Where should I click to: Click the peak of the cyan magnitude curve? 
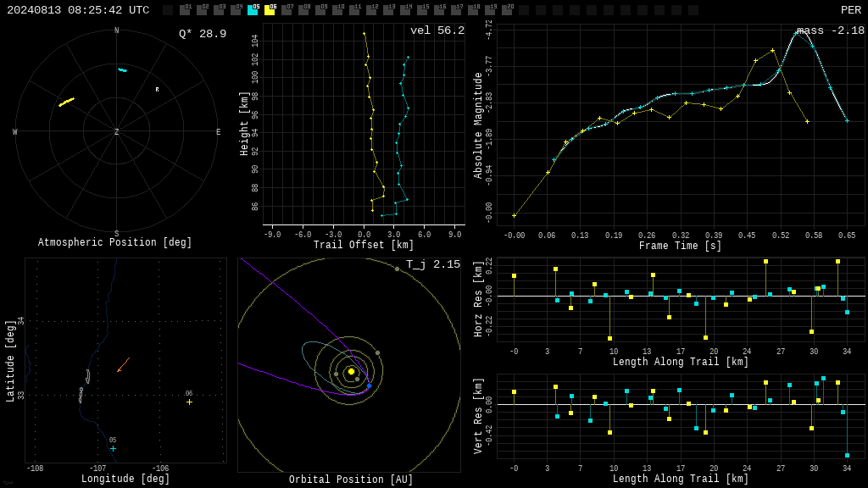click(796, 33)
